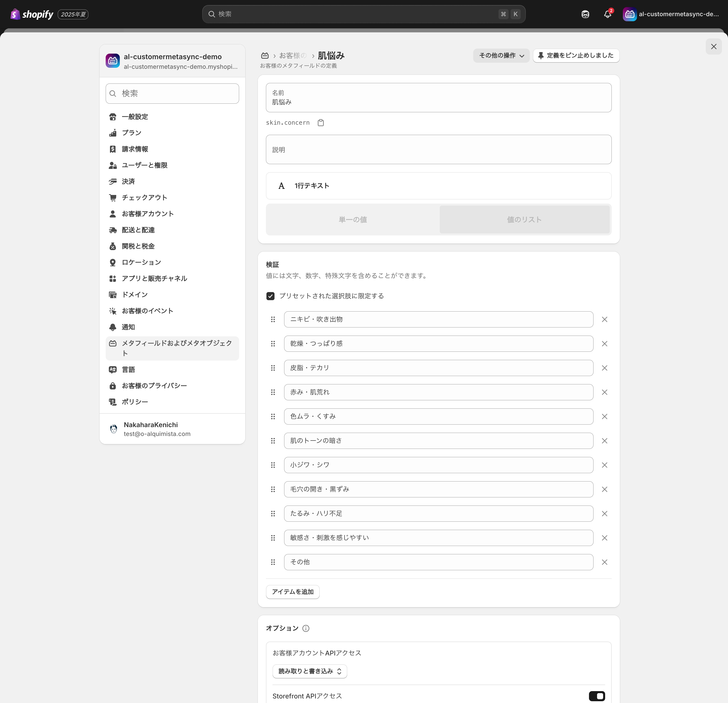Click the 説明 description field
Screen dimensions: 728x703
coord(439,149)
